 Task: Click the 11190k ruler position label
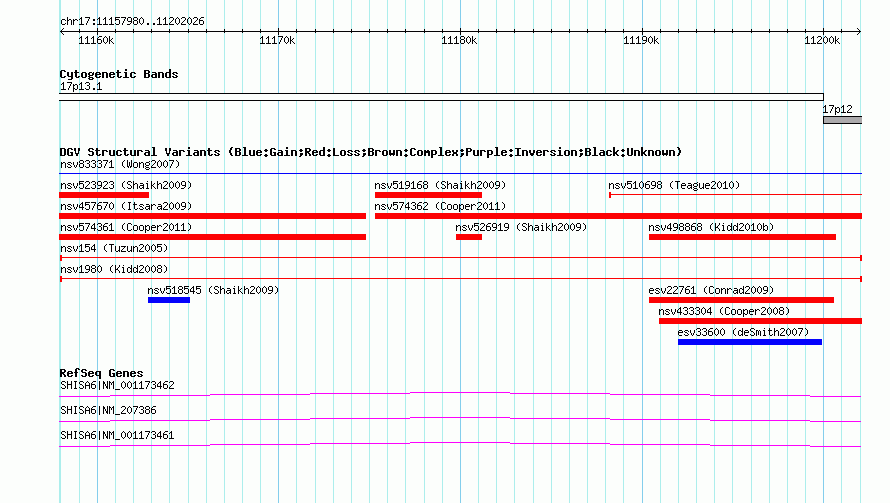point(641,40)
